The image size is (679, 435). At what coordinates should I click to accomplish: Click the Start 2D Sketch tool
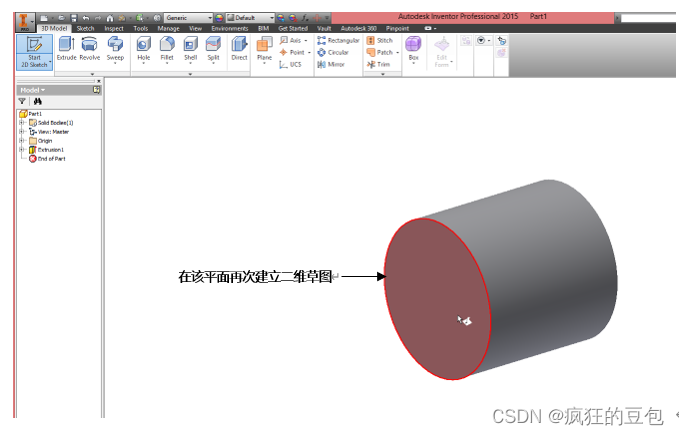point(33,50)
